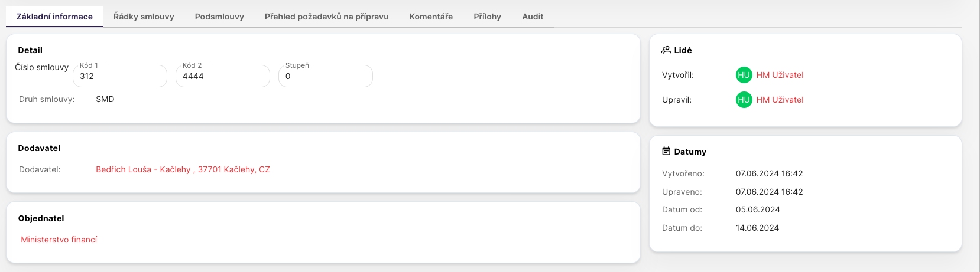This screenshot has width=980, height=272.
Task: Open the Ministerstvo financí link
Action: (59, 240)
